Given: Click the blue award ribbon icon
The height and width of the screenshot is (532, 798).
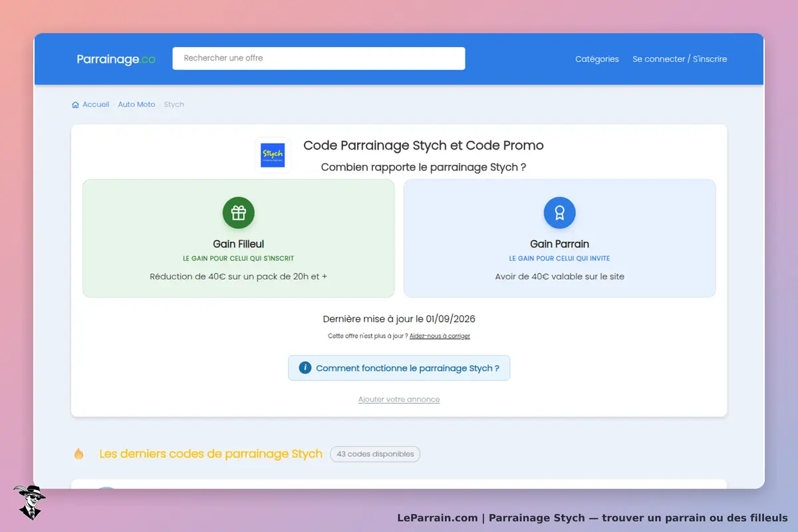Looking at the screenshot, I should (x=559, y=213).
